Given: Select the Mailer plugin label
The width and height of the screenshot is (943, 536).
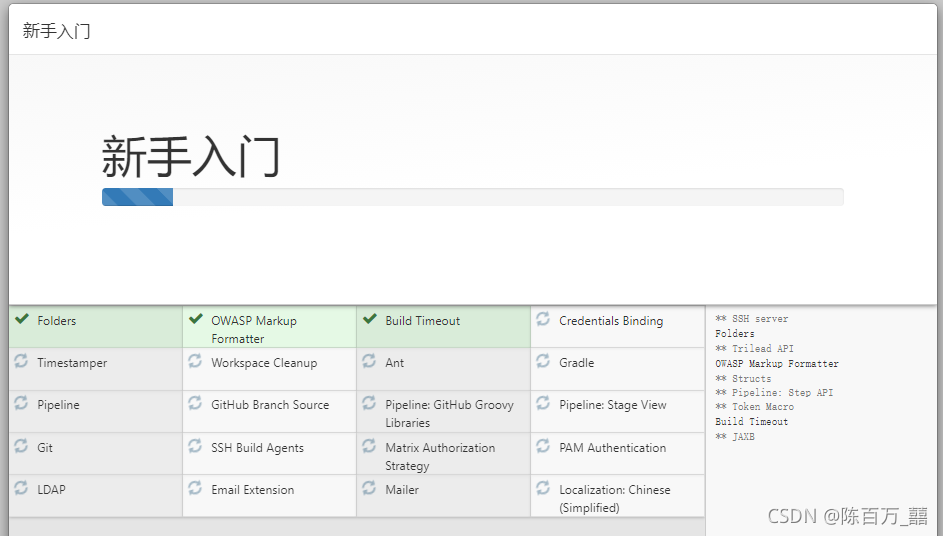Looking at the screenshot, I should pyautogui.click(x=402, y=490).
